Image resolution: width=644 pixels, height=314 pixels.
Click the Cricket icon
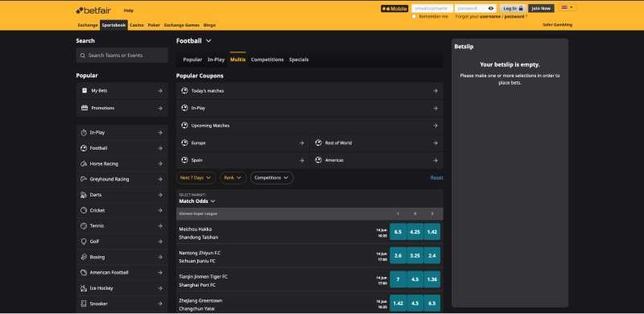pos(84,210)
